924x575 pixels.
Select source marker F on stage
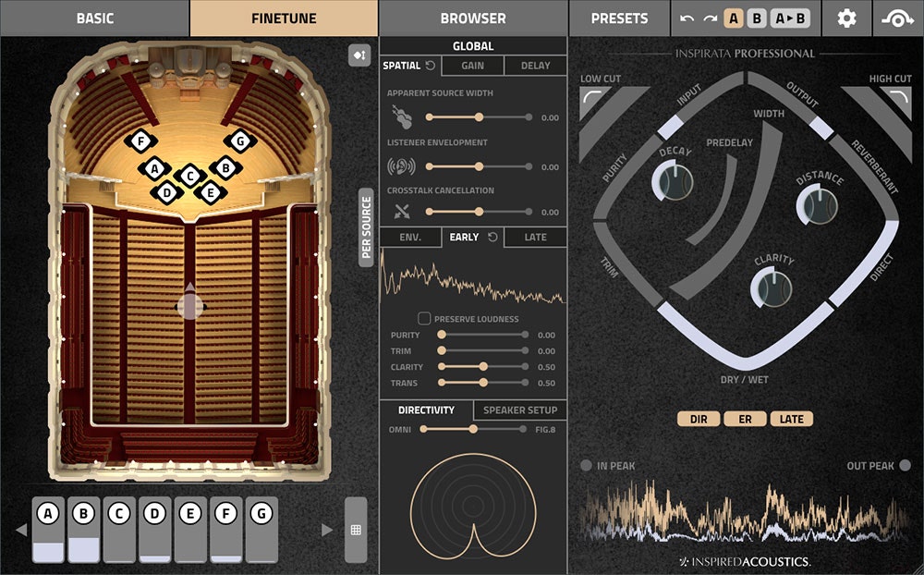coord(140,141)
